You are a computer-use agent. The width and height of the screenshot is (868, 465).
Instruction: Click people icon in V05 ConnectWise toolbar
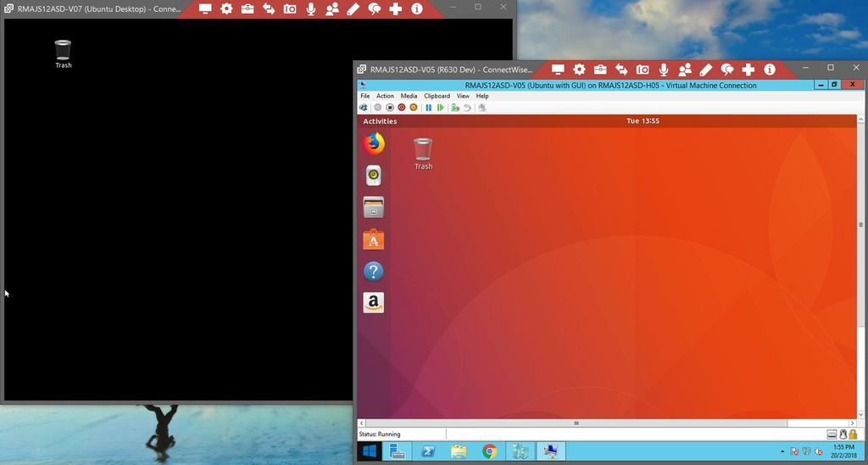coord(685,70)
